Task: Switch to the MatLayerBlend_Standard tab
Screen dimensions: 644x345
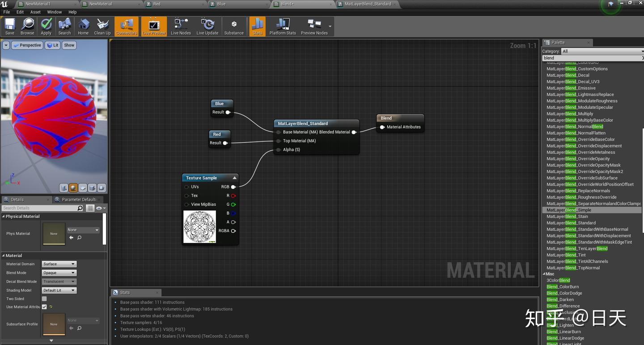Action: [x=368, y=4]
